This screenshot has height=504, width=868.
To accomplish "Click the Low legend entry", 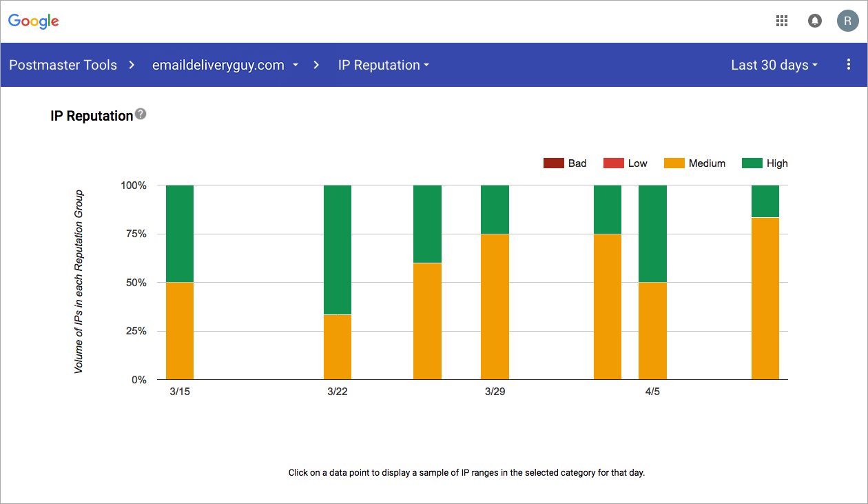I will [x=626, y=163].
